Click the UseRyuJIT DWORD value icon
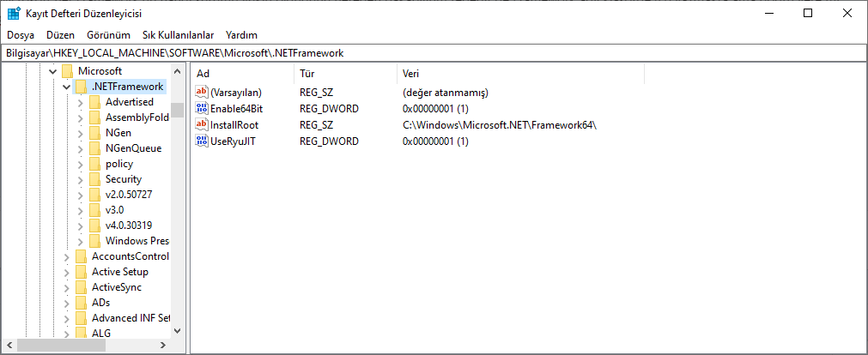 203,141
